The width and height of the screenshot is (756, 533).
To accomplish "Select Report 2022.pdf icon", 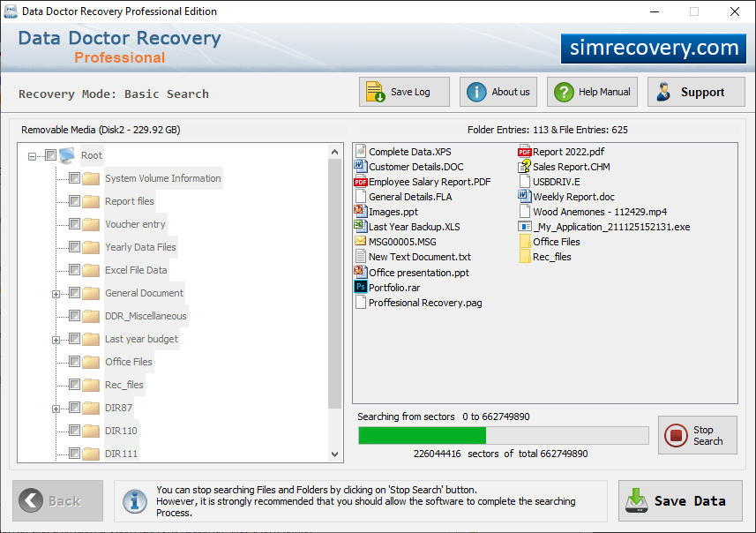I will point(525,152).
